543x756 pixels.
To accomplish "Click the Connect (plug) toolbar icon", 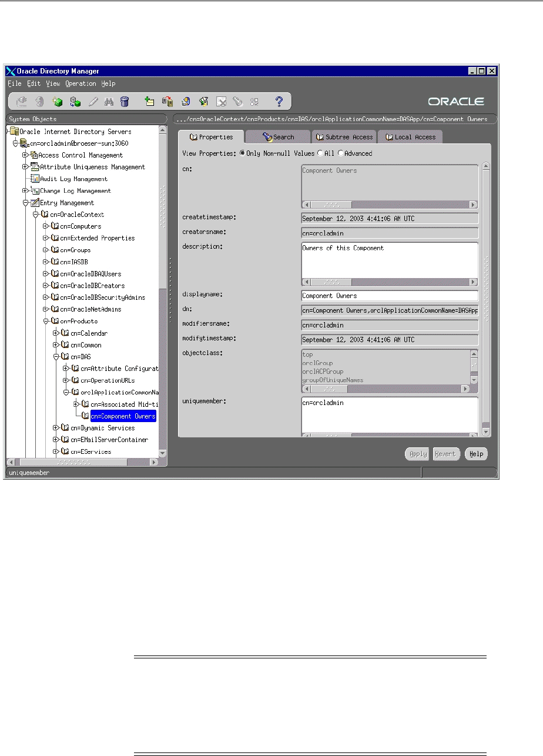I will coord(21,102).
